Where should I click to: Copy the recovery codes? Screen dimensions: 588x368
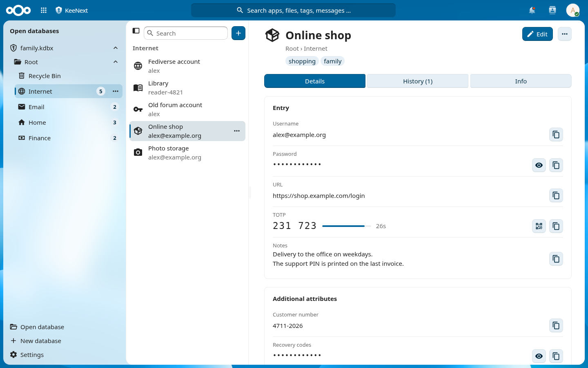coord(556,356)
